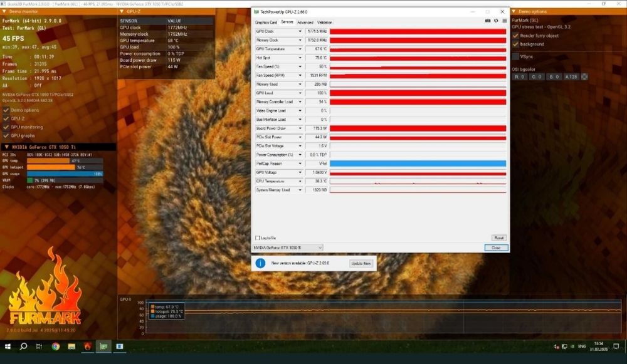Toggle FurMark Demo options checkbox in Demo monitor
Viewport: 627px width, 364px height.
[x=6, y=110]
